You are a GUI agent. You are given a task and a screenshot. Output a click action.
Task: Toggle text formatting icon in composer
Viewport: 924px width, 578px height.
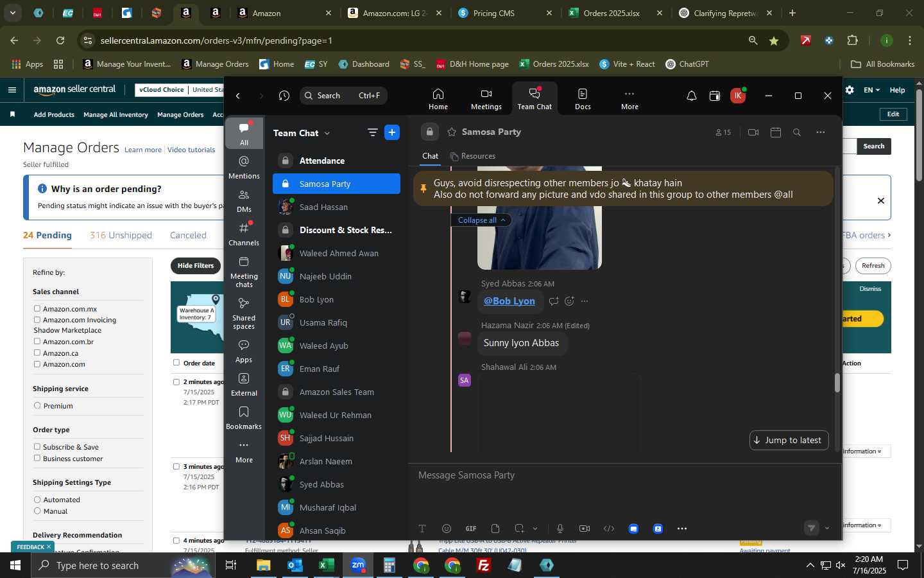422,529
